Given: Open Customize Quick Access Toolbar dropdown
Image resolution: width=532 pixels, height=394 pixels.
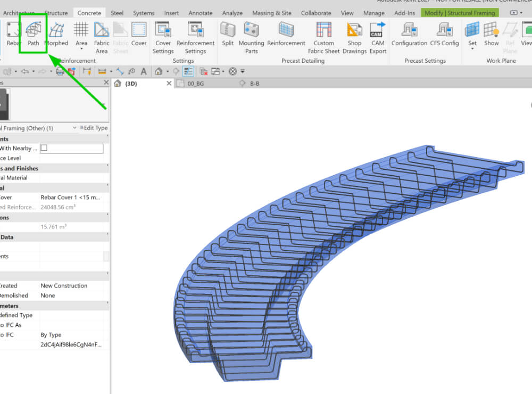Looking at the screenshot, I should (242, 71).
